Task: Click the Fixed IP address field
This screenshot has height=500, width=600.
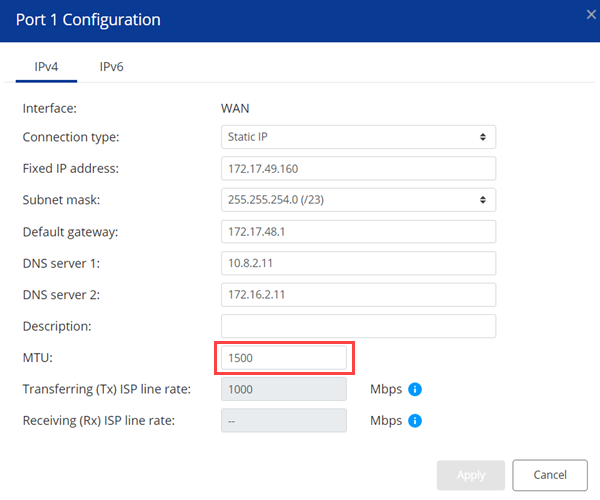Action: pyautogui.click(x=358, y=168)
